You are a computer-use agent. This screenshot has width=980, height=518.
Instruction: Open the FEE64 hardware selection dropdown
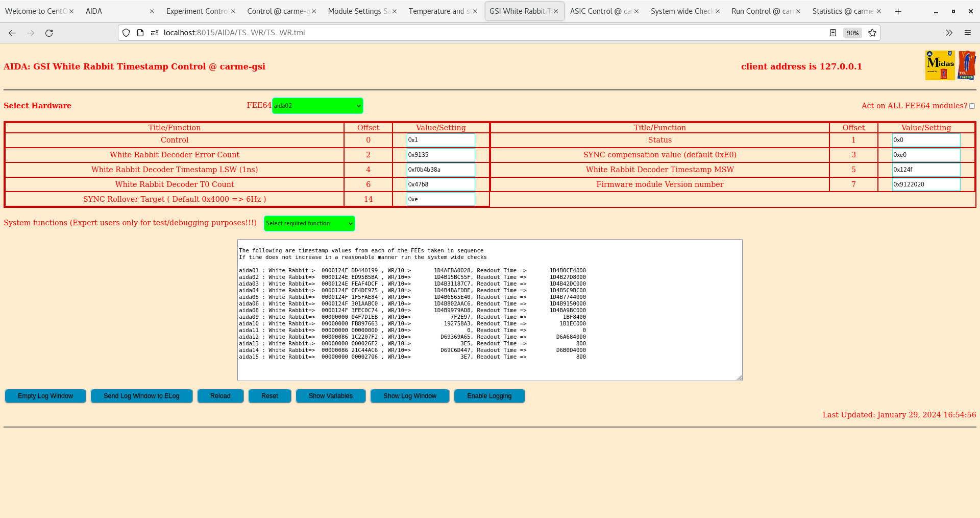coord(317,106)
